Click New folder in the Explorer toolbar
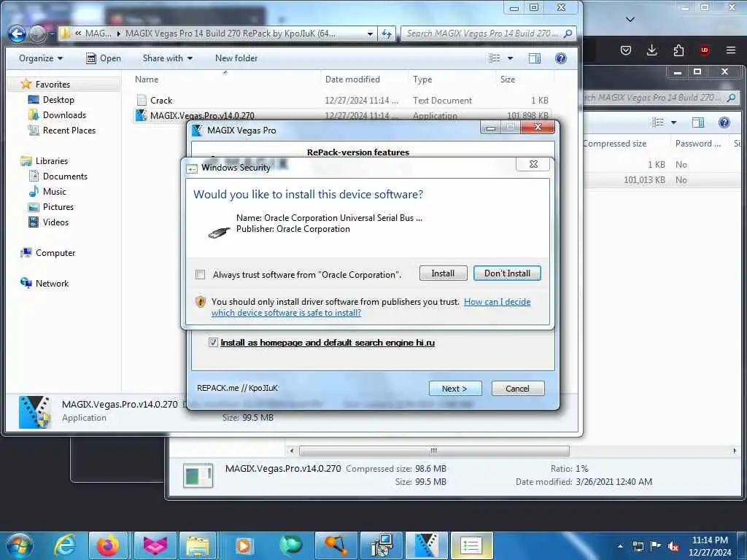The image size is (747, 560). [x=236, y=58]
